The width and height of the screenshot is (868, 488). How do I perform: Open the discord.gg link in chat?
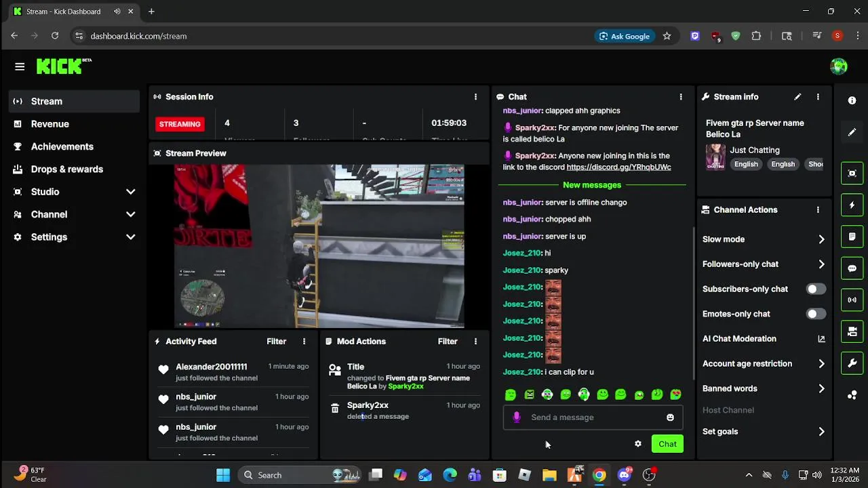pyautogui.click(x=618, y=167)
